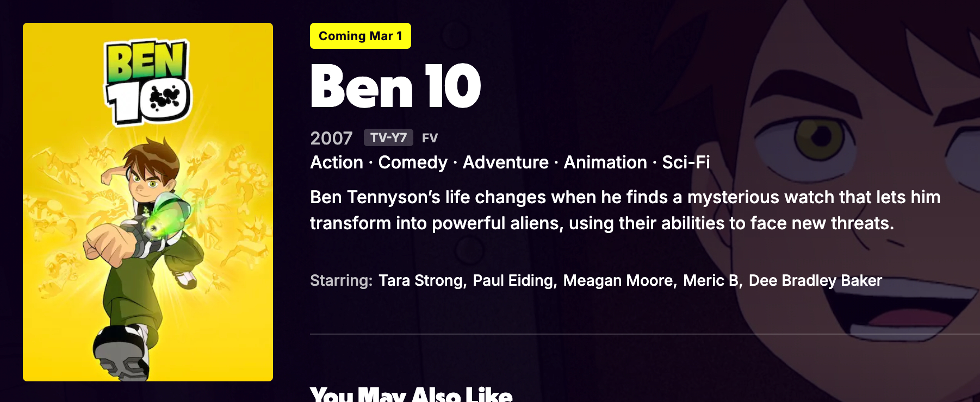The height and width of the screenshot is (402, 980).
Task: Select the 2007 release year
Action: coord(331,138)
